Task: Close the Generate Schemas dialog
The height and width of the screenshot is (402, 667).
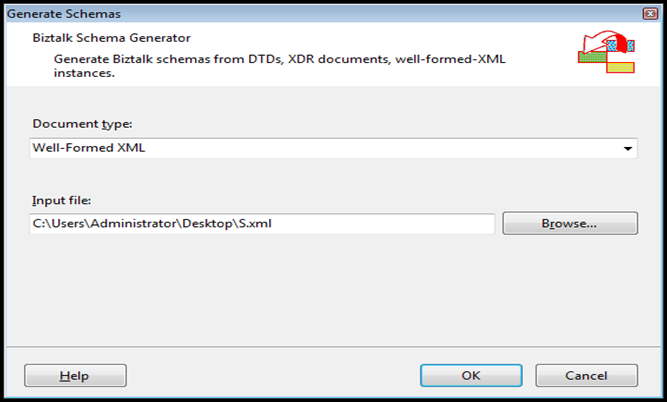Action: pyautogui.click(x=647, y=13)
